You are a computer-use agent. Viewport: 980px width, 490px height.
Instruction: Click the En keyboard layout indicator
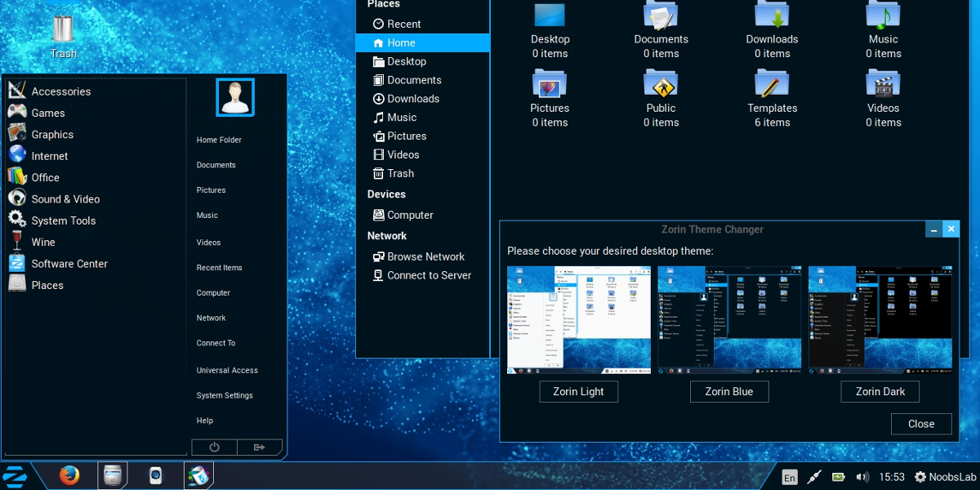click(789, 477)
